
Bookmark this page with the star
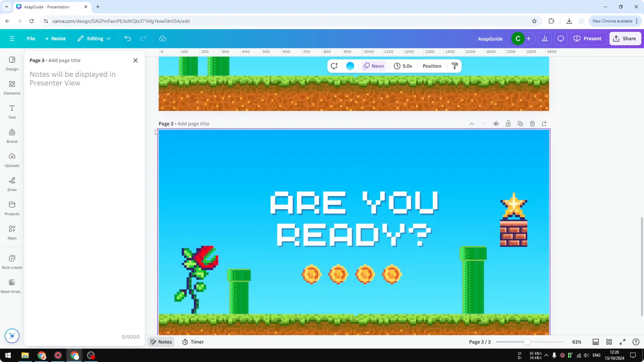(534, 21)
